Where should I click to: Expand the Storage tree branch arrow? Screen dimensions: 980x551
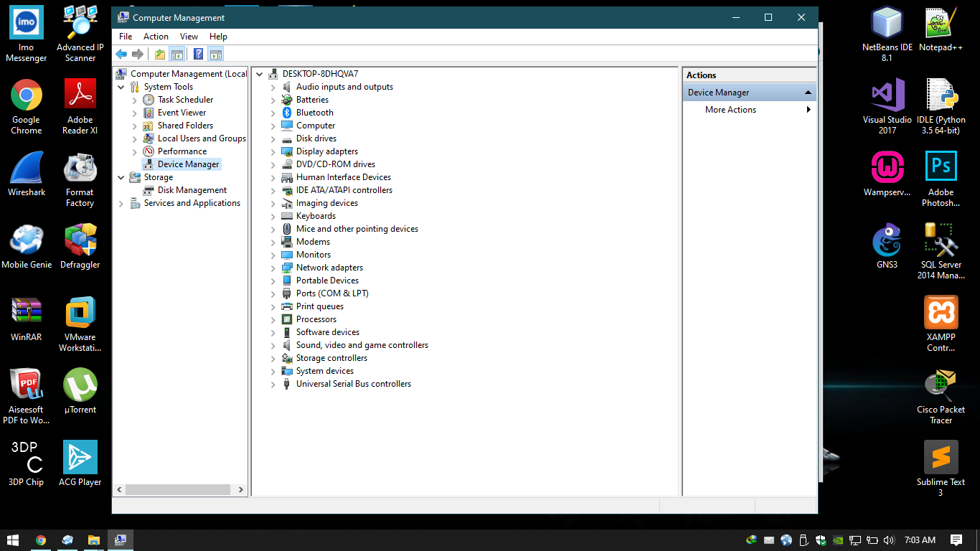[122, 177]
